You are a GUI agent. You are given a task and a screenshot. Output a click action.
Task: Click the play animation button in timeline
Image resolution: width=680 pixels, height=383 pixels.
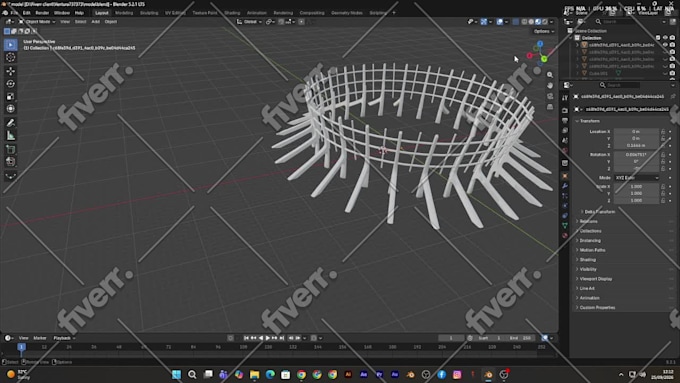[268, 338]
